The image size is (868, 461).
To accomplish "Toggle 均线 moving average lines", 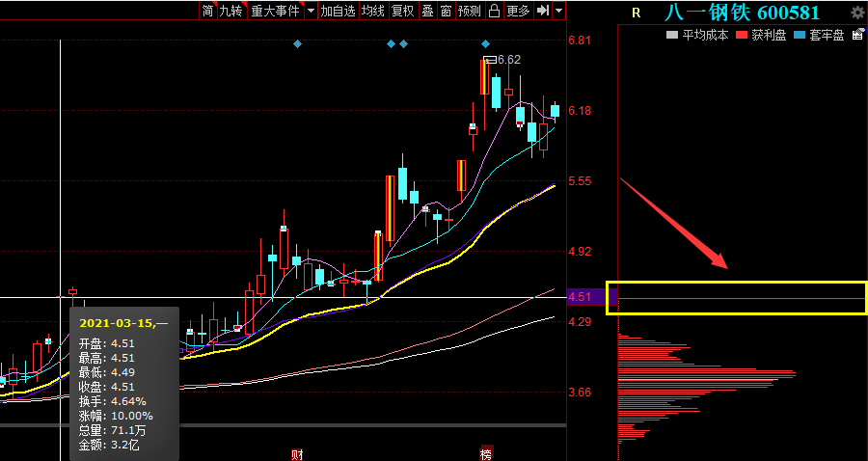I will point(372,11).
